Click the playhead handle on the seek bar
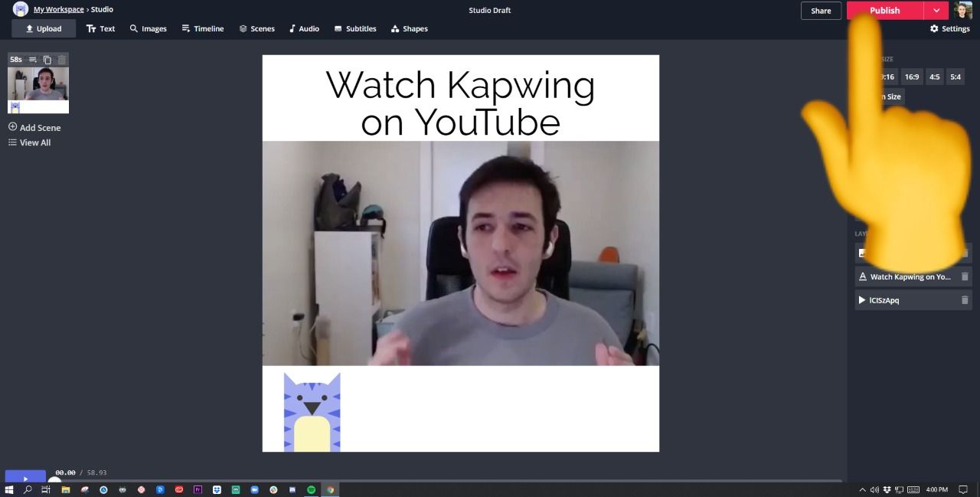This screenshot has height=497, width=980. [54, 481]
